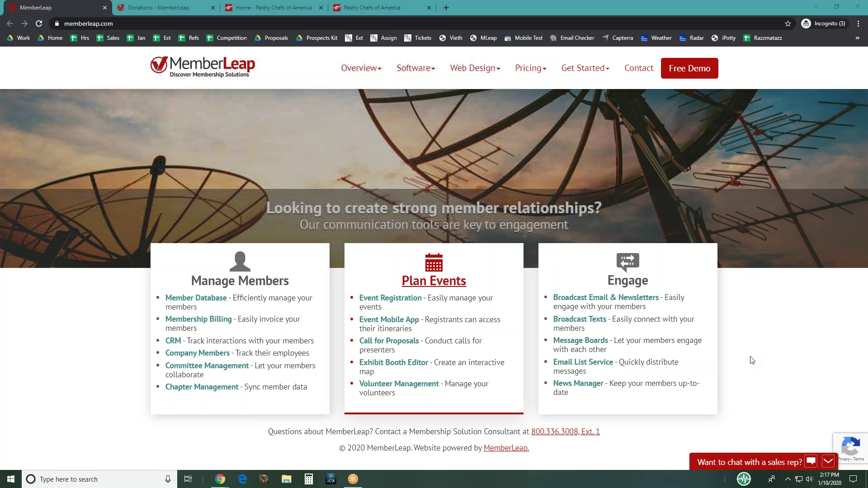Viewport: 868px width, 488px height.
Task: Click the Free Demo button
Action: pyautogui.click(x=689, y=68)
